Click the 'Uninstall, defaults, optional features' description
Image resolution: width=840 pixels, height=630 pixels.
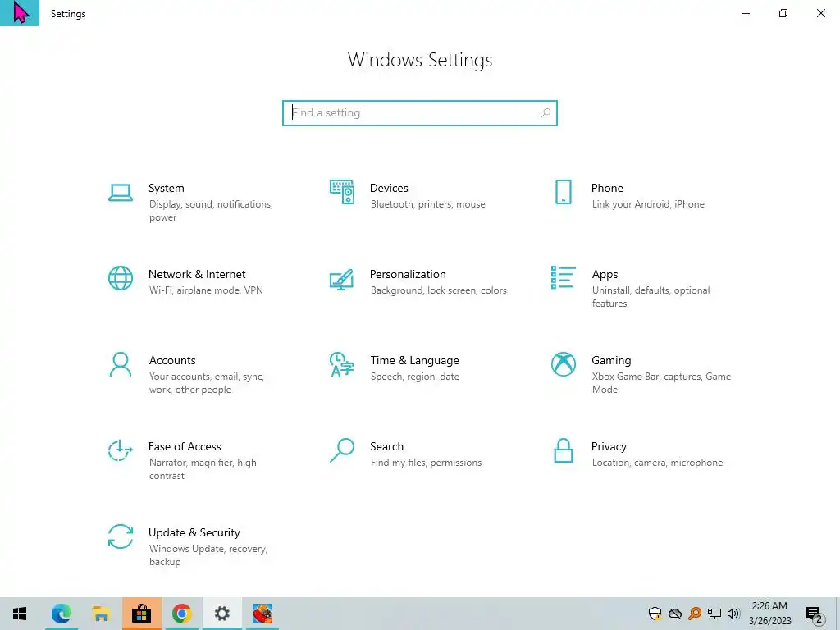(651, 297)
